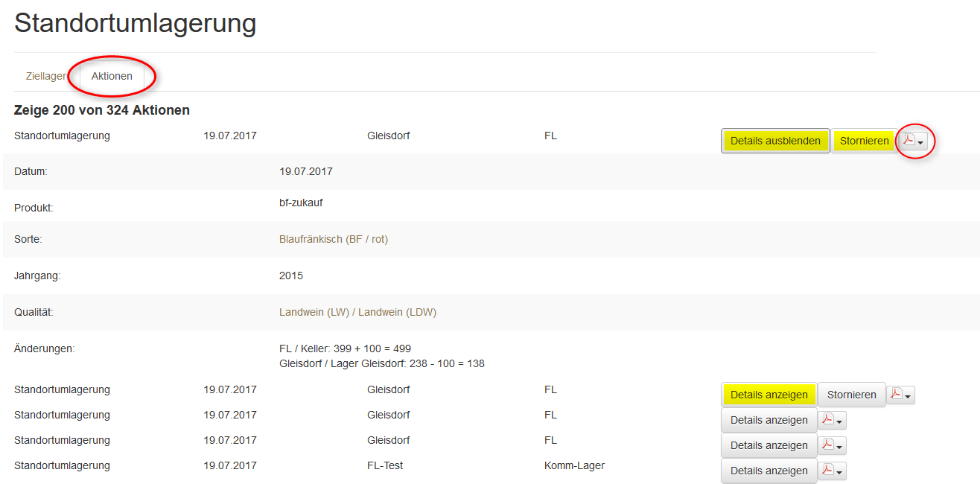The width and height of the screenshot is (980, 484).
Task: Click PDF icon on the FL-Test row
Action: (827, 470)
